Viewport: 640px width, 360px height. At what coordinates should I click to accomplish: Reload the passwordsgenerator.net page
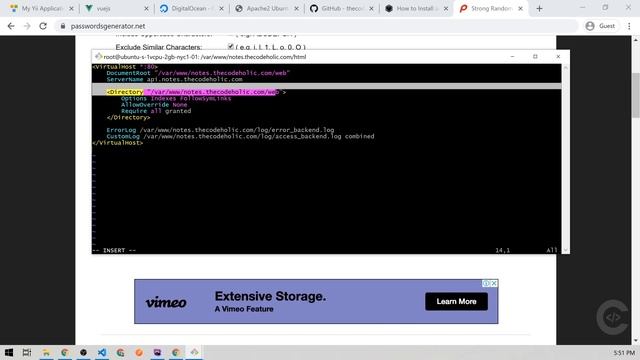tap(43, 26)
